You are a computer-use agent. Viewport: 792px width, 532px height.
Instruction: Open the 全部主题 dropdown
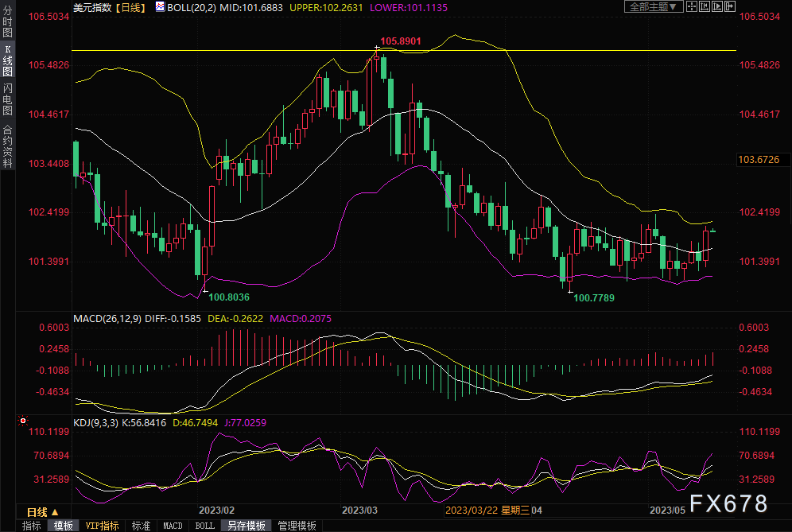click(x=653, y=7)
